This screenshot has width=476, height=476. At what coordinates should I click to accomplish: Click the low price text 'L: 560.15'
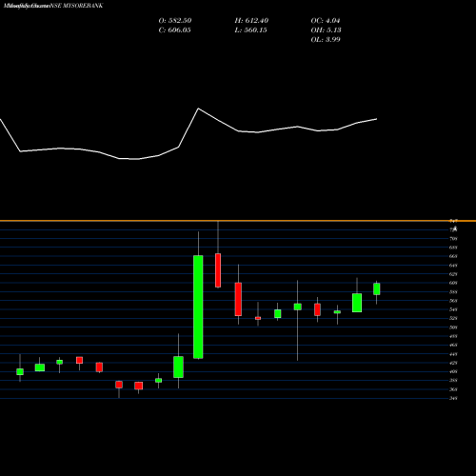(250, 30)
